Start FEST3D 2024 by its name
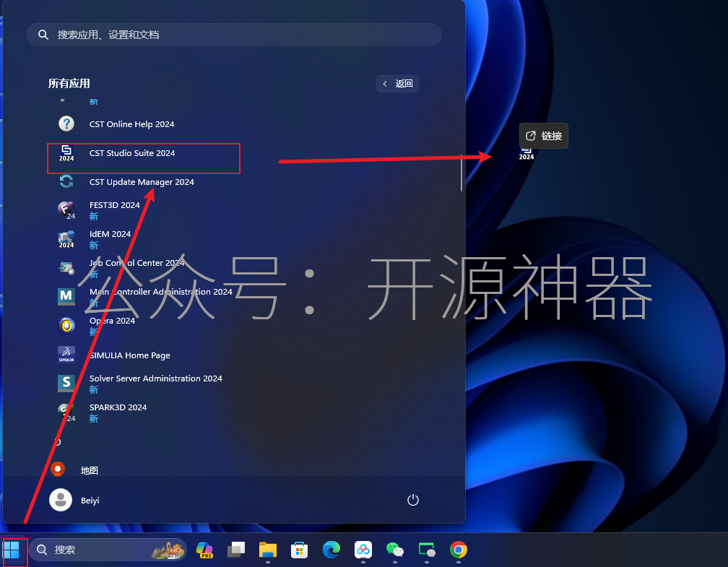This screenshot has height=567, width=728. (114, 205)
